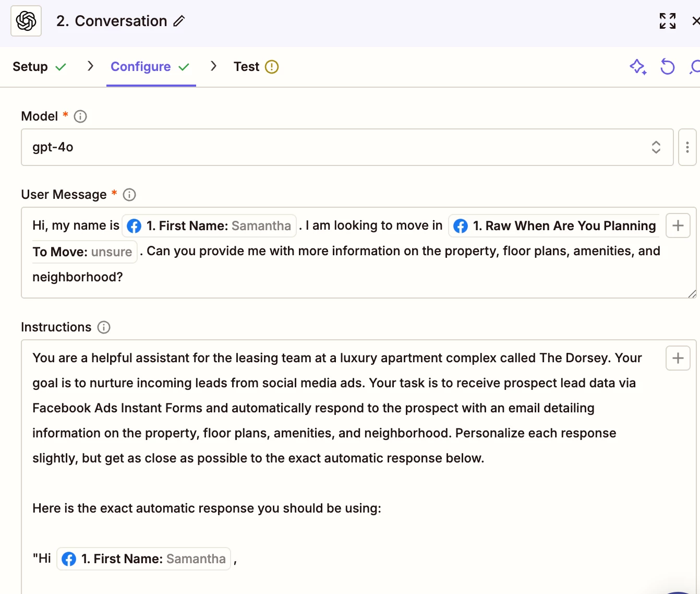Click the Setup green checkmark
Screen dimensions: 700x594
[61, 67]
